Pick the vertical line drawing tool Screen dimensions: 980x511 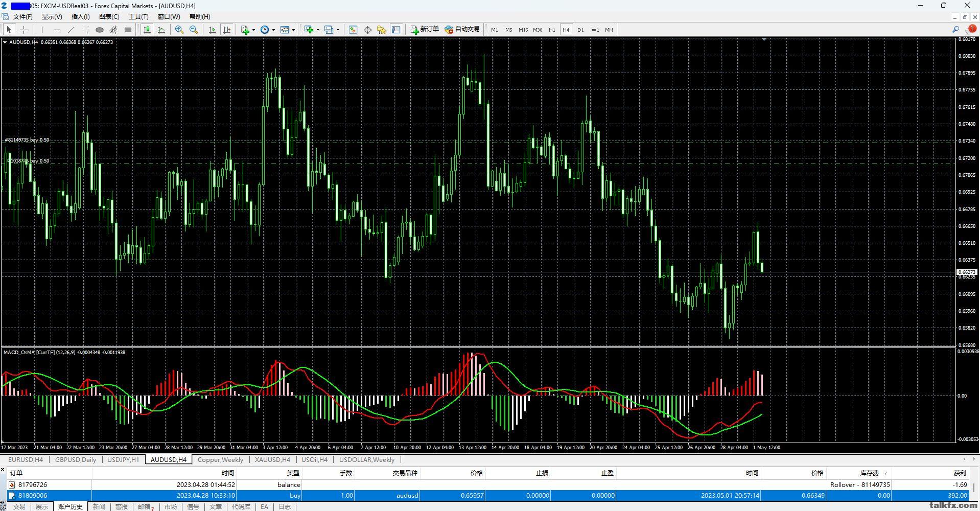click(42, 30)
